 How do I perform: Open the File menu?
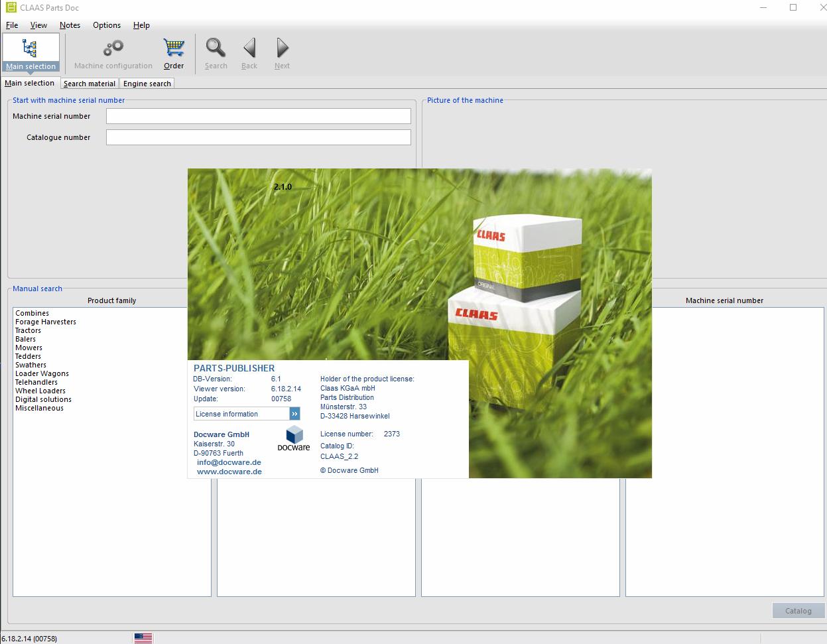coord(12,25)
